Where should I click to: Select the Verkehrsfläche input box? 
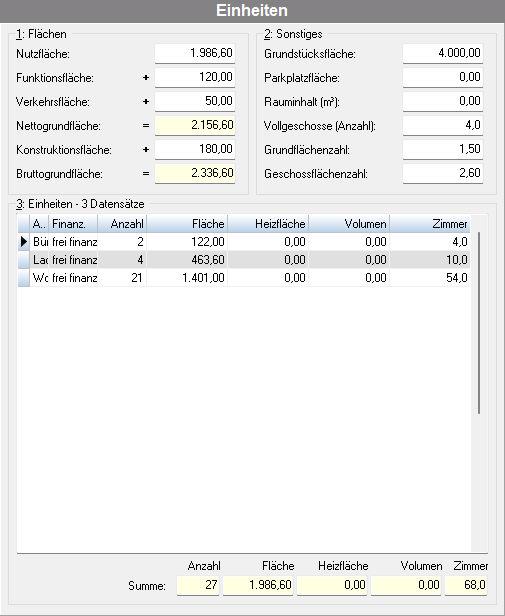tap(195, 101)
